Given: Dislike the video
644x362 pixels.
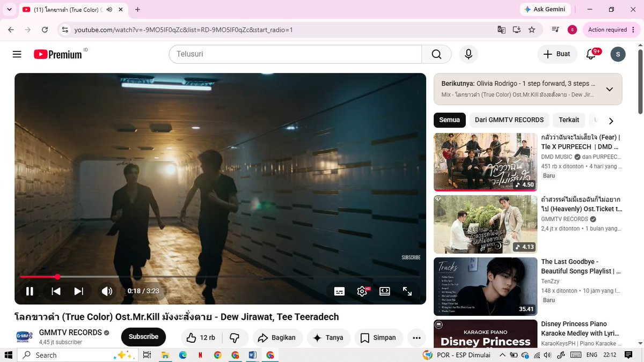Looking at the screenshot, I should click(235, 338).
